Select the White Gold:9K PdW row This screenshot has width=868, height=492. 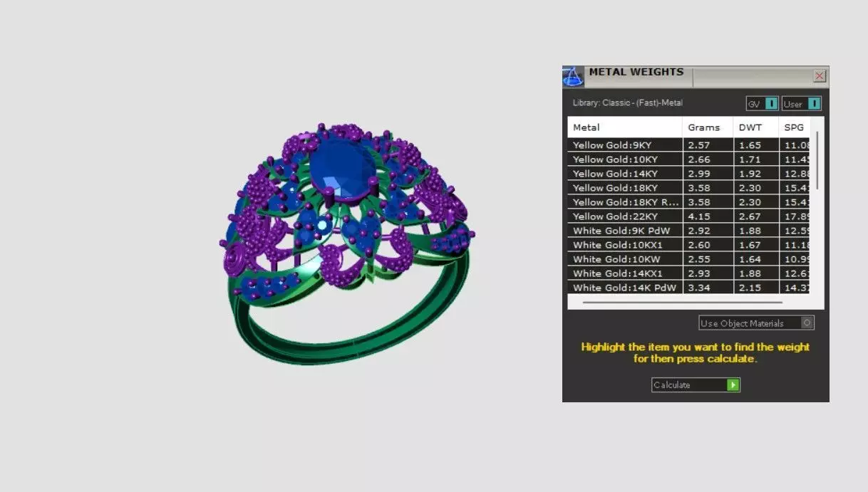[689, 231]
